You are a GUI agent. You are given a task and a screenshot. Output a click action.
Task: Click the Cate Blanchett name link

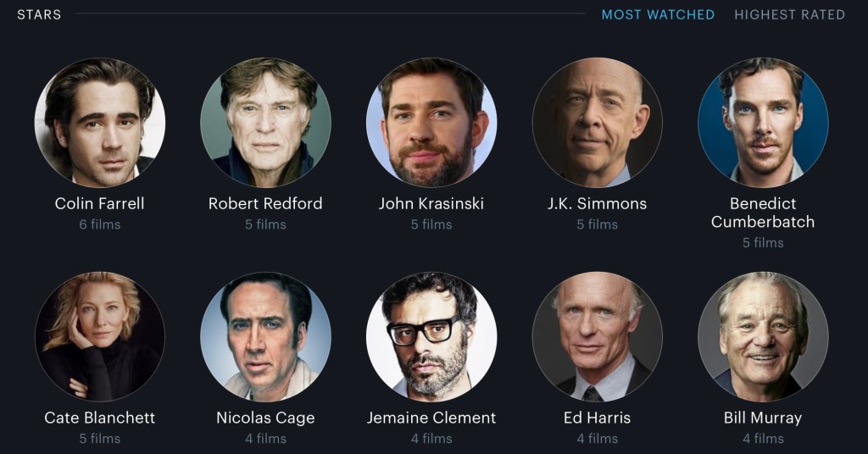point(100,418)
